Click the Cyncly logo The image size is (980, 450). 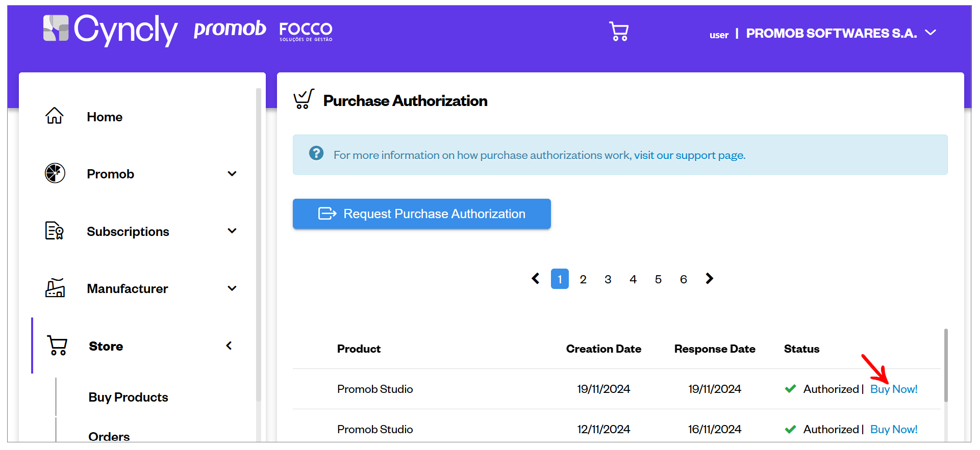110,30
